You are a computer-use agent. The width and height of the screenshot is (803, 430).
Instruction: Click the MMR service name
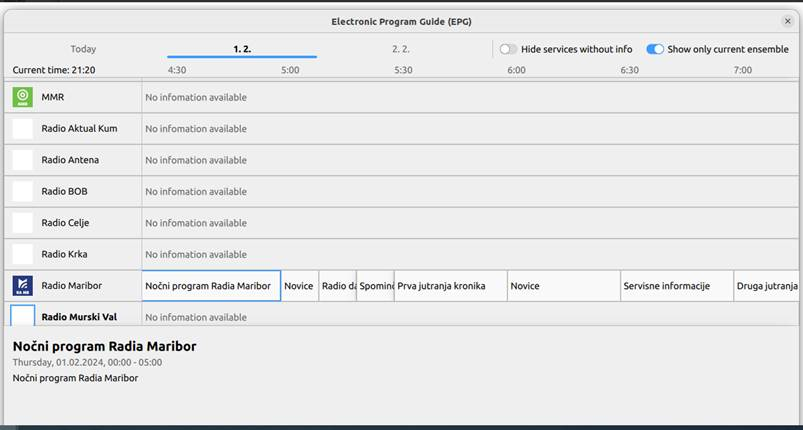(x=53, y=97)
